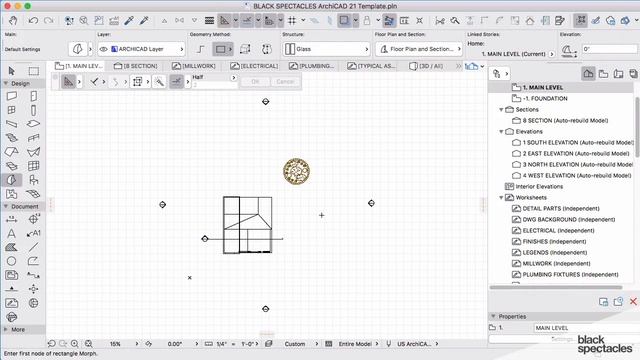Select the Arrow selection tool
This screenshot has height=360, width=640.
pos(11,71)
